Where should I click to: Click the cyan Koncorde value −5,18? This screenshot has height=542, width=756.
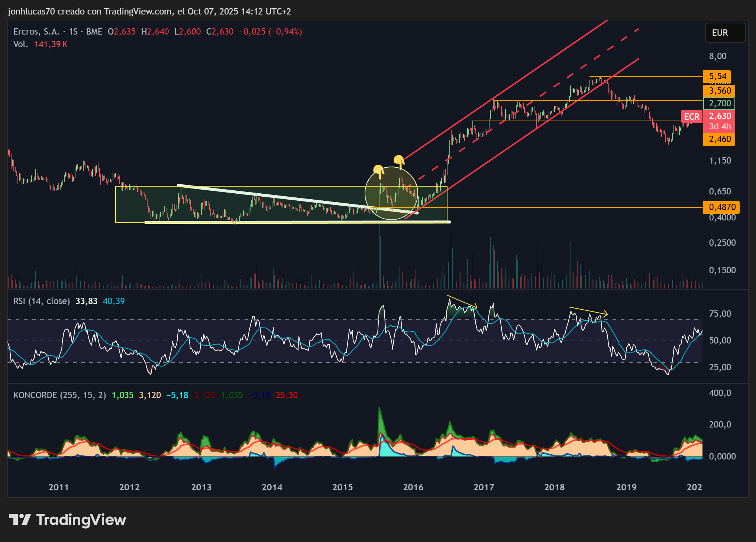(177, 395)
